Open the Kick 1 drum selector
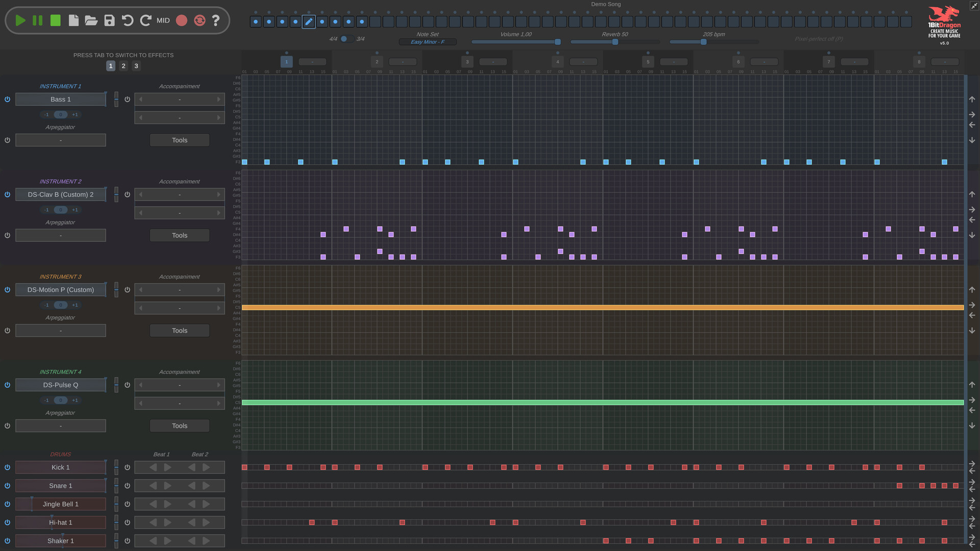Viewport: 980px width, 551px height. [x=61, y=467]
